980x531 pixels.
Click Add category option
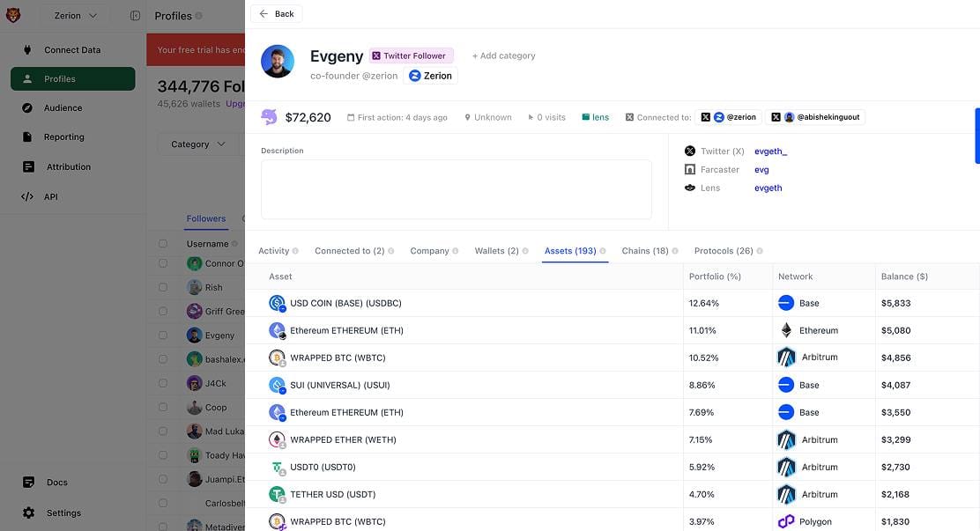click(503, 55)
